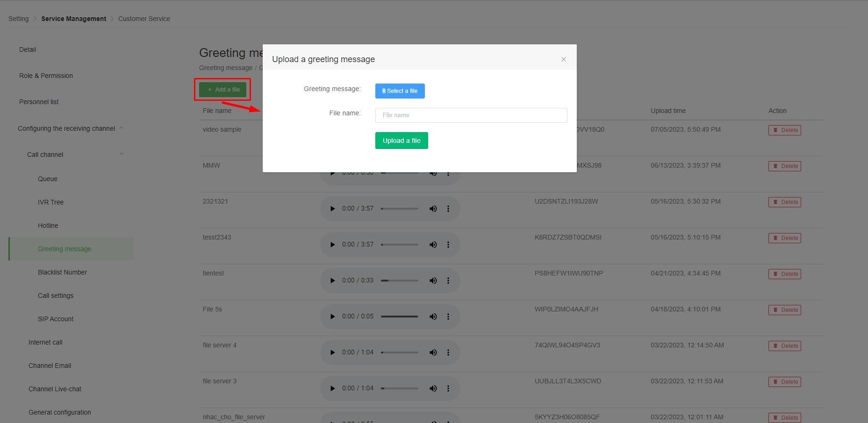Click the File name input field
This screenshot has height=423, width=868.
(x=471, y=115)
